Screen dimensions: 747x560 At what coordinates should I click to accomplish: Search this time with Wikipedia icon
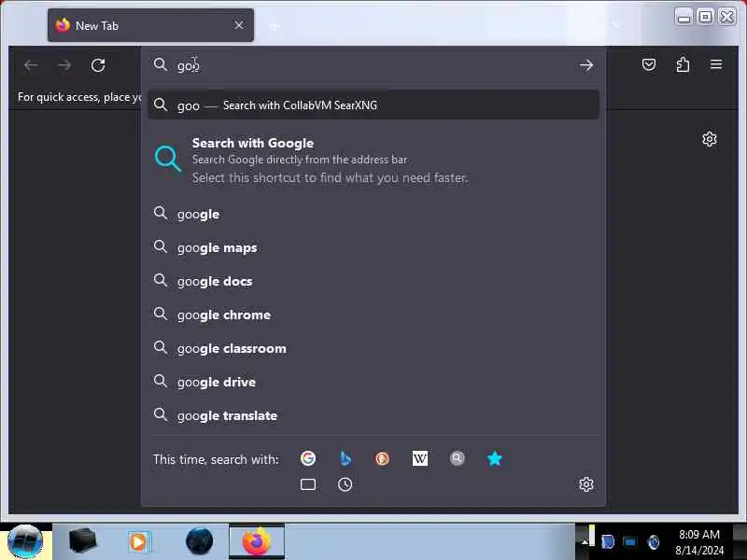click(419, 458)
